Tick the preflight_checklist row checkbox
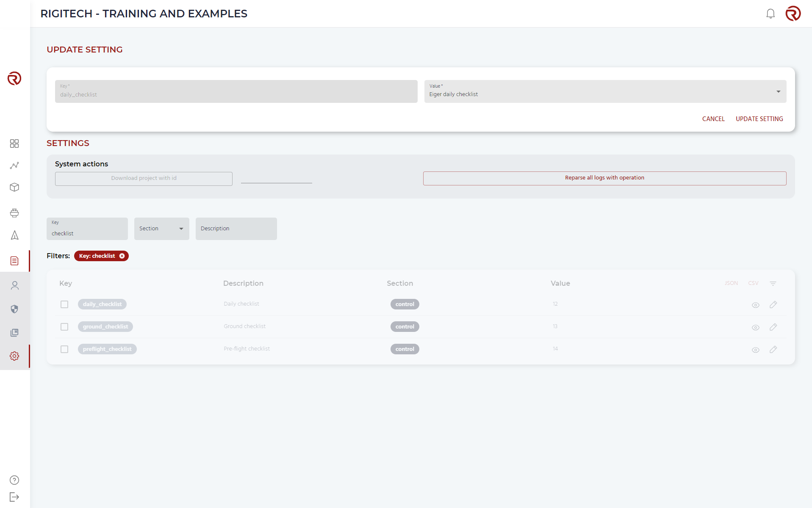812x508 pixels. [x=64, y=349]
